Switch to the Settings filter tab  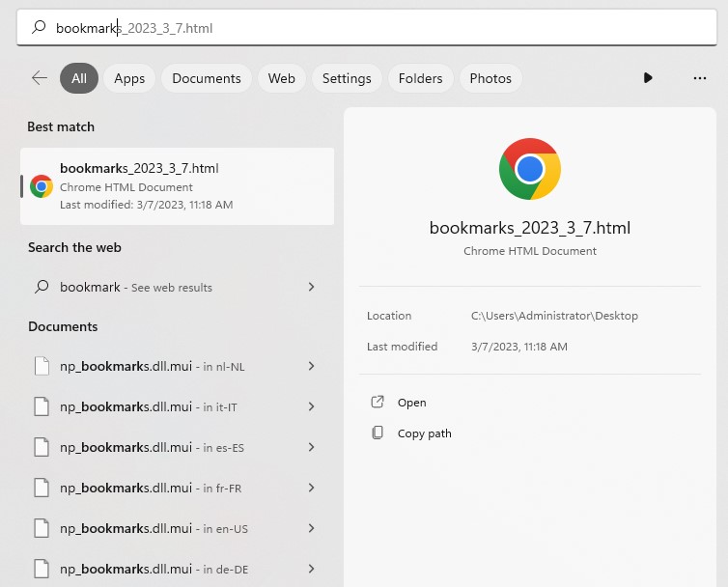(x=347, y=78)
